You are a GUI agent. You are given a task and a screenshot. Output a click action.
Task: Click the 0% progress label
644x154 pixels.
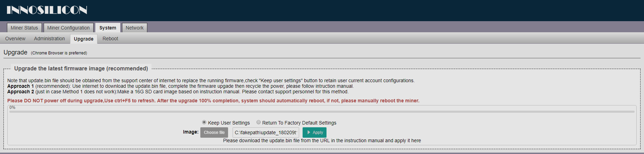12,108
